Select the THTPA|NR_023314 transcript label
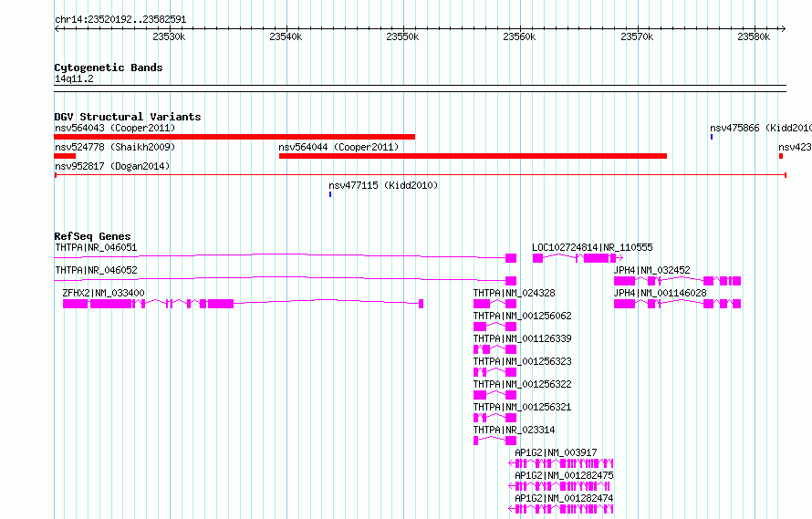This screenshot has width=812, height=519. coord(515,430)
